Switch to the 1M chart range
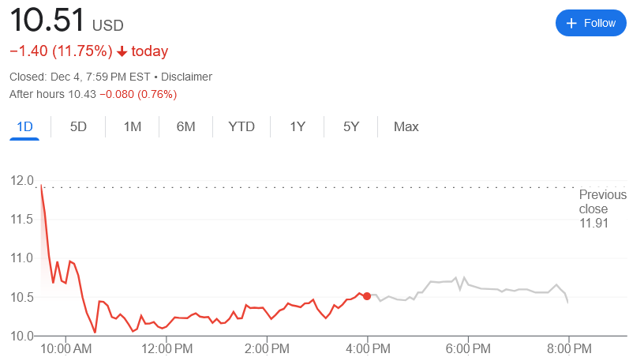This screenshot has width=644, height=361. click(133, 126)
